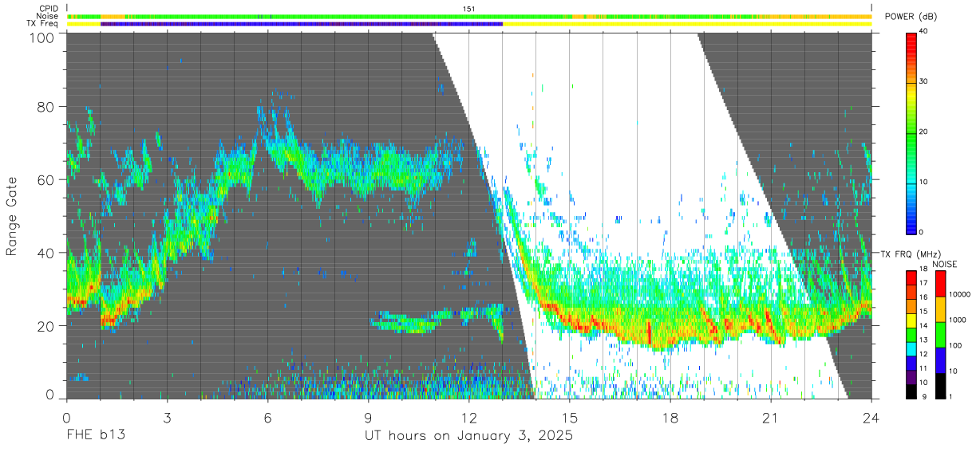980x452 pixels.
Task: Click the y-axis tick label '20' on left axis
Action: (x=47, y=327)
